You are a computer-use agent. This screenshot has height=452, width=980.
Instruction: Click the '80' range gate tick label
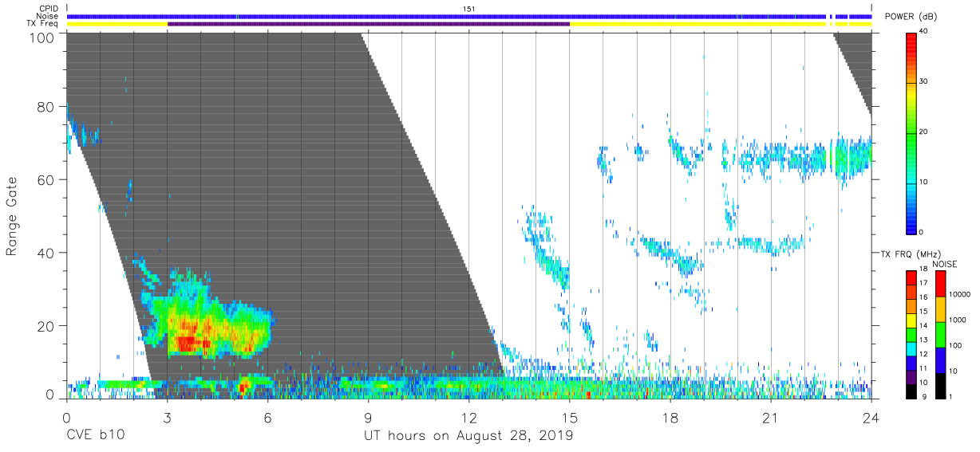click(x=47, y=107)
